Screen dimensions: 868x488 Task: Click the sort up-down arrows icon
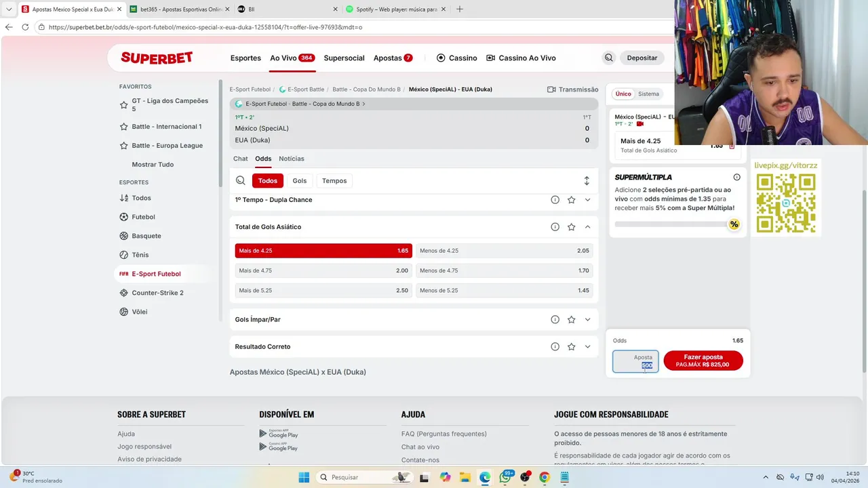587,181
